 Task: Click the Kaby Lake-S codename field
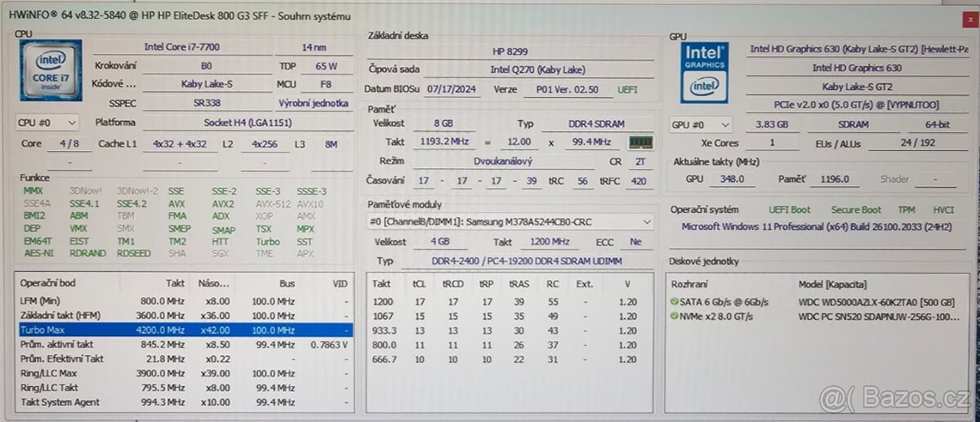coord(205,83)
